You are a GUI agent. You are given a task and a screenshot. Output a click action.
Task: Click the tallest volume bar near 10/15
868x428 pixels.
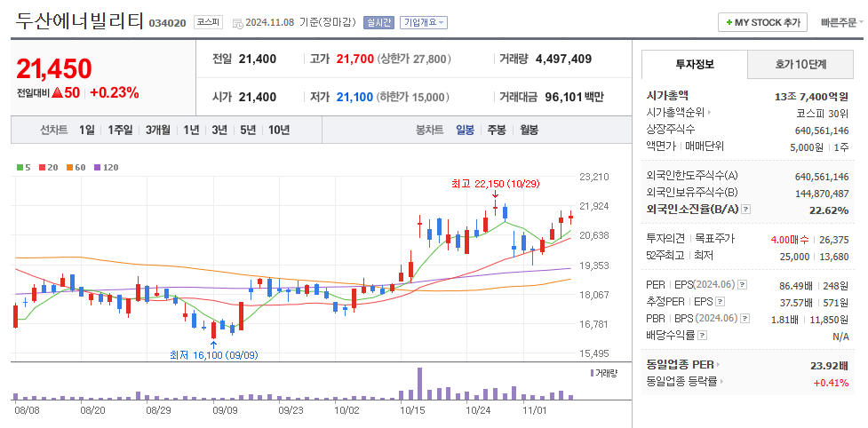pos(419,384)
